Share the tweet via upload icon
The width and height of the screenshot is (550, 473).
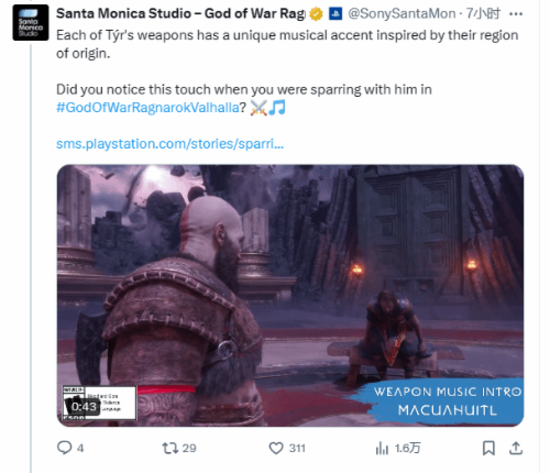(516, 448)
